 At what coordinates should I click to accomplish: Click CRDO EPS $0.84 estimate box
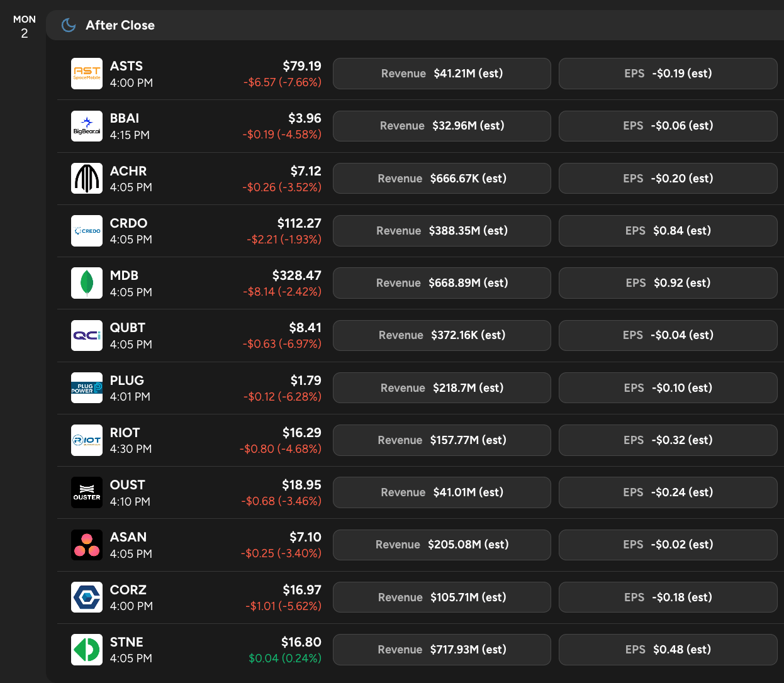coord(668,231)
